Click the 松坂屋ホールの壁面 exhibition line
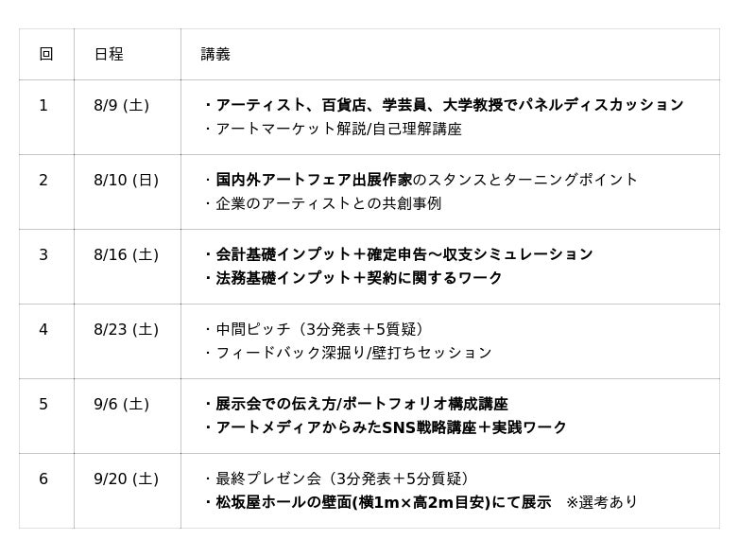 [x=378, y=502]
